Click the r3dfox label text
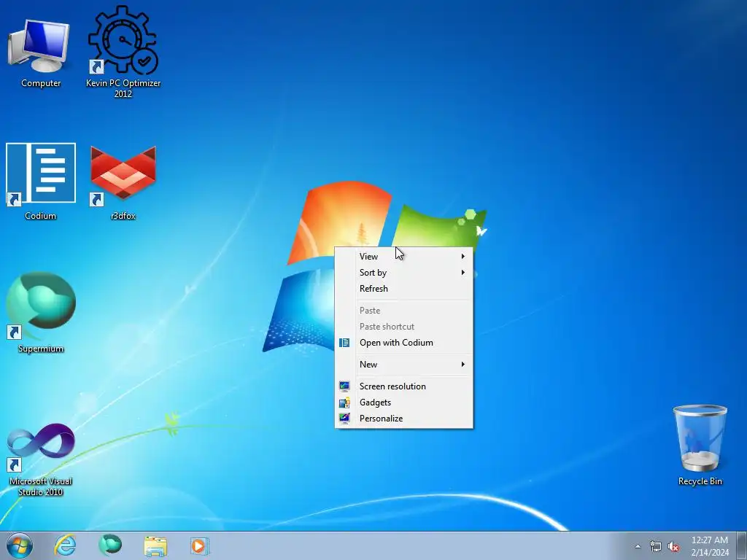Screen dimensions: 747x560 click(123, 216)
